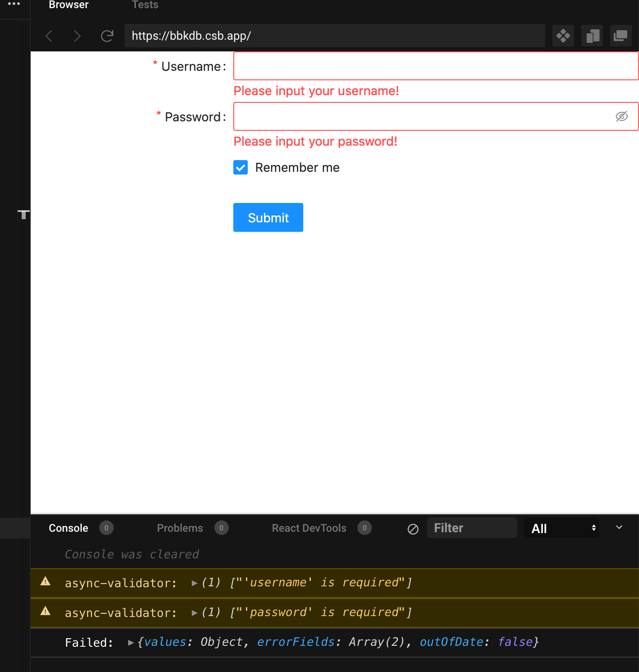The width and height of the screenshot is (639, 672).
Task: Click the clear console icon
Action: [413, 529]
